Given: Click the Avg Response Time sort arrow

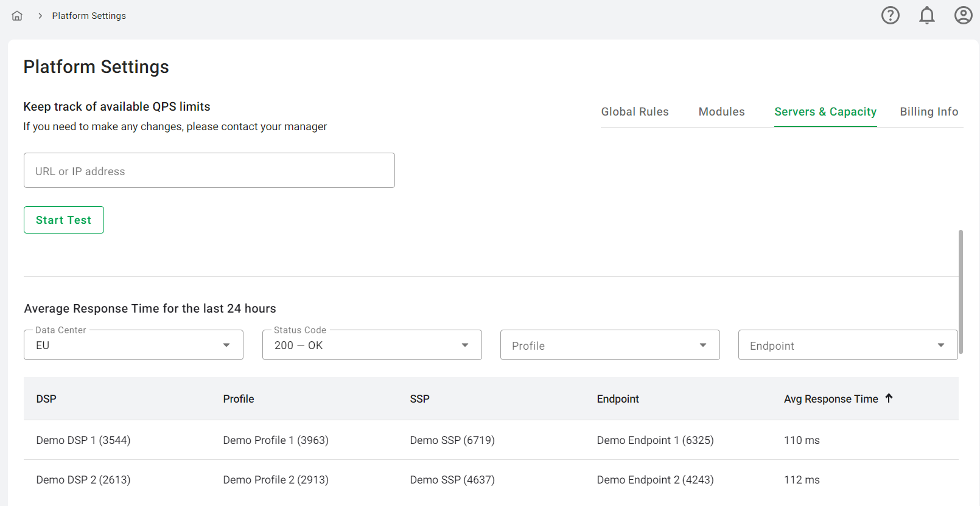Looking at the screenshot, I should 889,398.
